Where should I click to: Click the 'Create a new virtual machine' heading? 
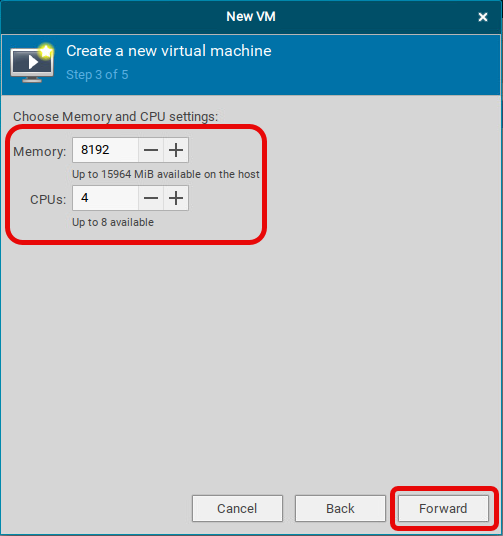(x=169, y=51)
